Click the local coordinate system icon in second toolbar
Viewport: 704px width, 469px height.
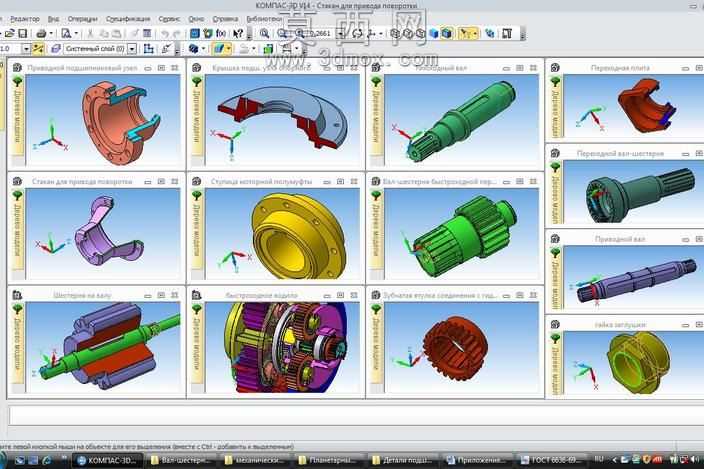(x=149, y=48)
